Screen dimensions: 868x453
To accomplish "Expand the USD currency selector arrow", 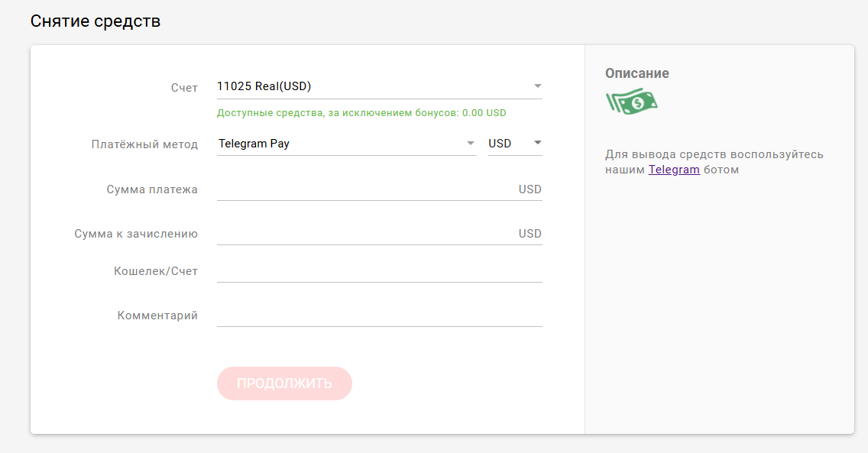I will (x=537, y=143).
